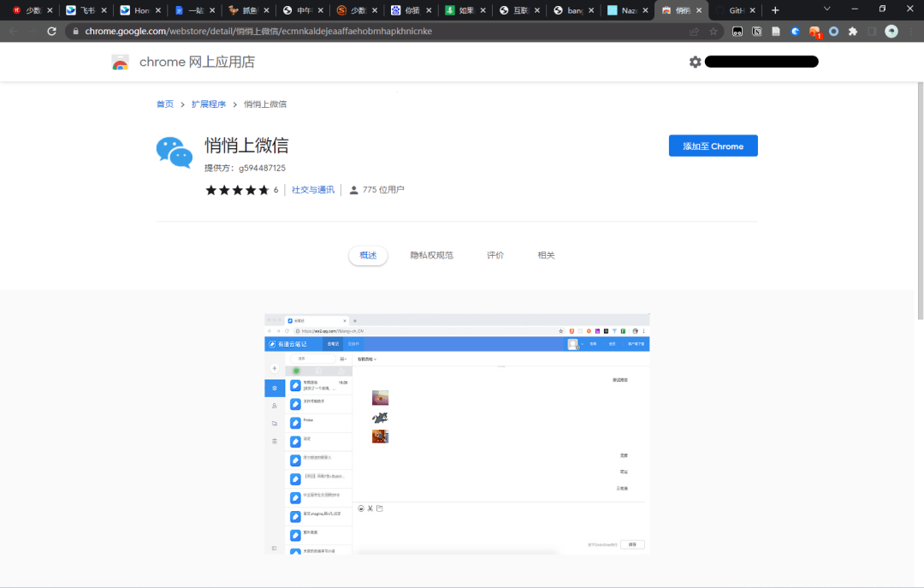Open the 隐私权规范 tab
The height and width of the screenshot is (588, 924).
point(433,254)
